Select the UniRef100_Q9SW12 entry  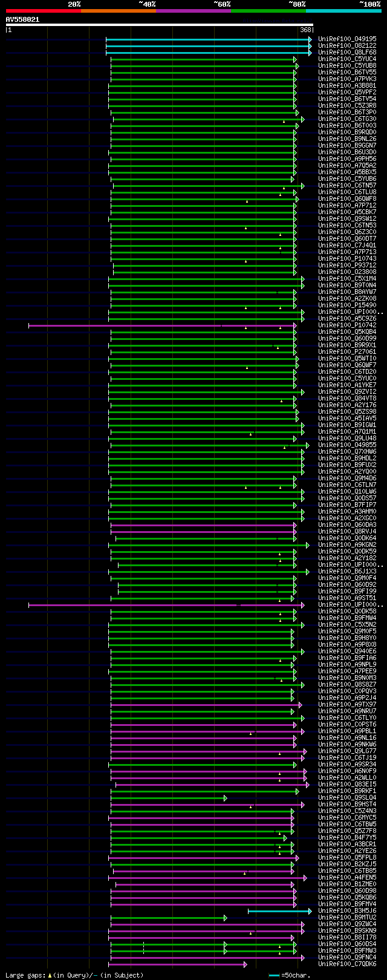coord(347,219)
